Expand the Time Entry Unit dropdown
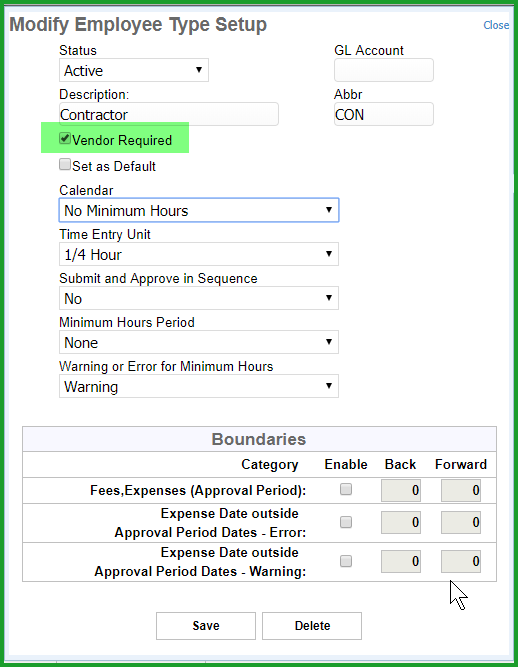The image size is (518, 667). 199,254
